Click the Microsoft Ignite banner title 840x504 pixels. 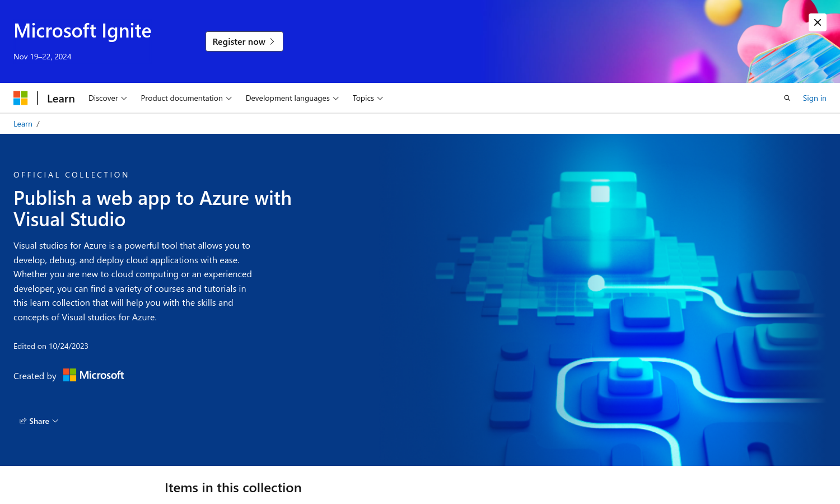pyautogui.click(x=82, y=31)
